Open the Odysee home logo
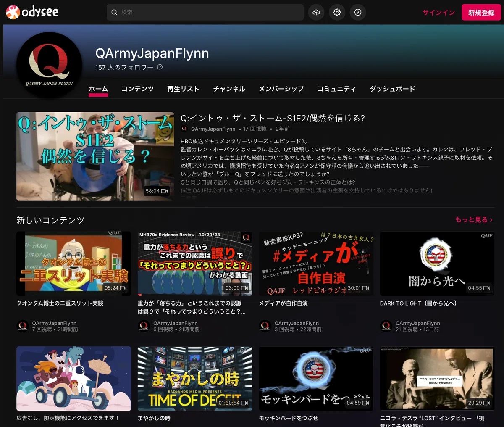 [32, 12]
